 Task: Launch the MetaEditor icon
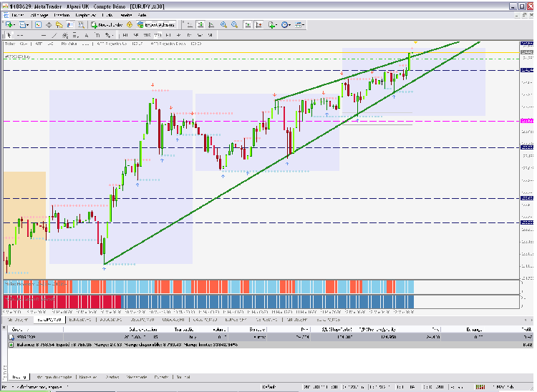pos(129,24)
